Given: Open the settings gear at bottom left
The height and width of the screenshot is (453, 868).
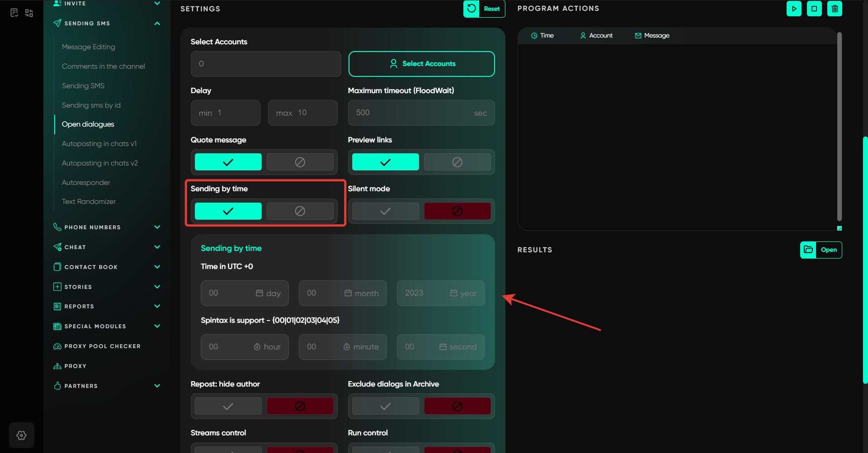Looking at the screenshot, I should (21, 435).
